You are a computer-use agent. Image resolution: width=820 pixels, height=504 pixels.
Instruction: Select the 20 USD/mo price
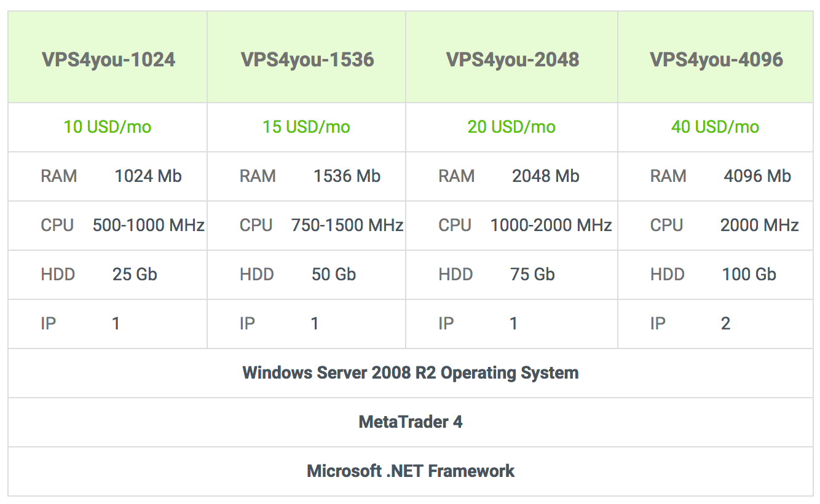point(511,127)
